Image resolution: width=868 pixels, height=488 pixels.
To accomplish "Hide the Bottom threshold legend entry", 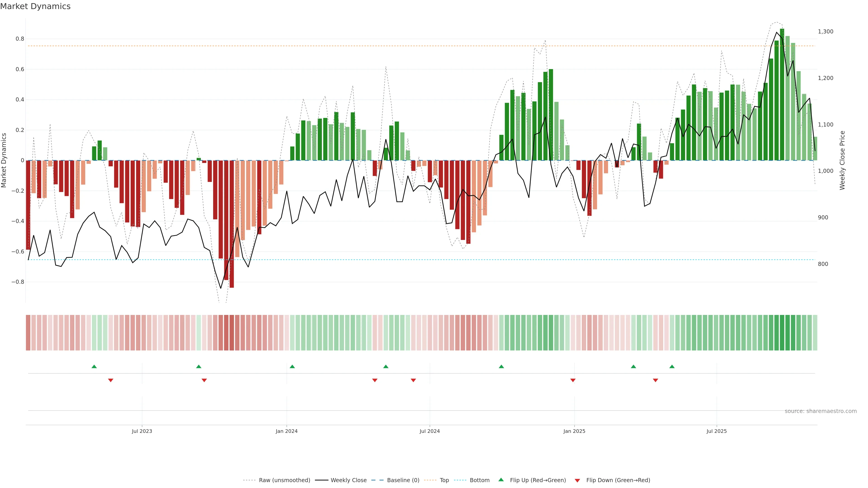I will click(x=479, y=480).
